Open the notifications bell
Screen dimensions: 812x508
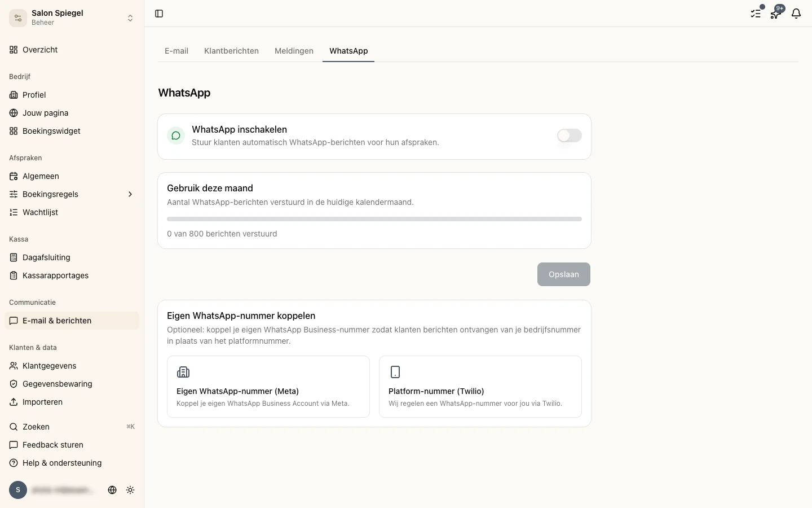click(x=796, y=14)
